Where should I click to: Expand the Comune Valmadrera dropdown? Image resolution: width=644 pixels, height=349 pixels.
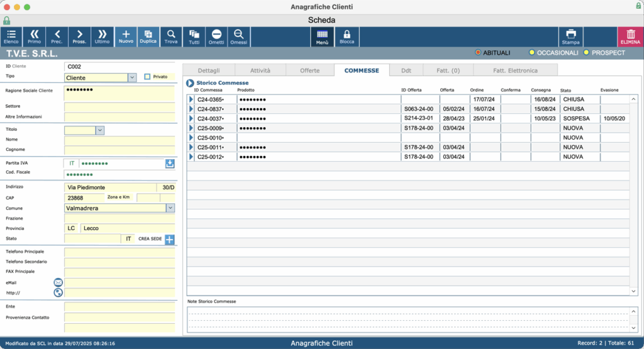point(170,208)
